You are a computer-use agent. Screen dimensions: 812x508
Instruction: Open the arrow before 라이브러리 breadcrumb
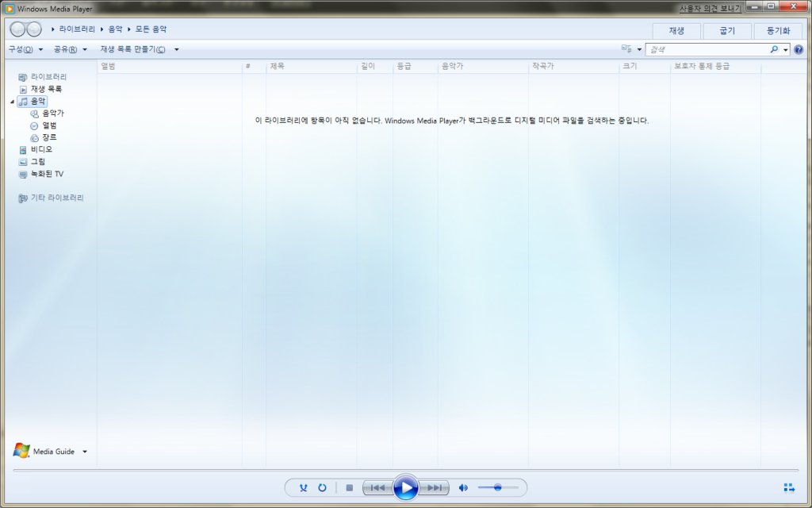53,29
